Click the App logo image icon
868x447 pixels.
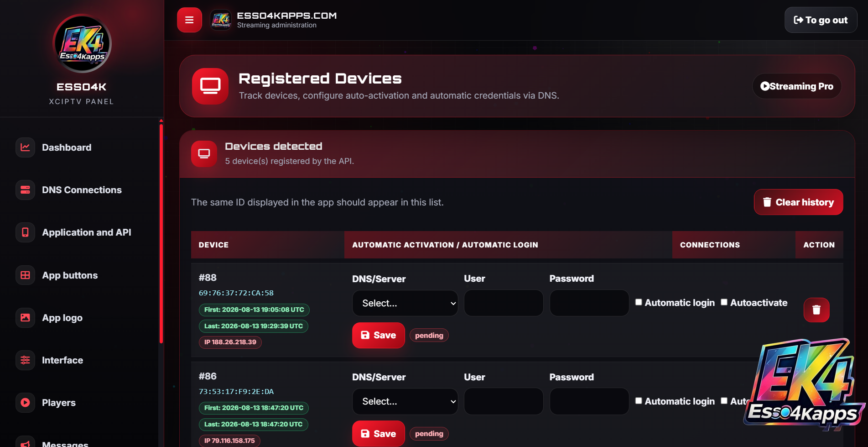25,318
